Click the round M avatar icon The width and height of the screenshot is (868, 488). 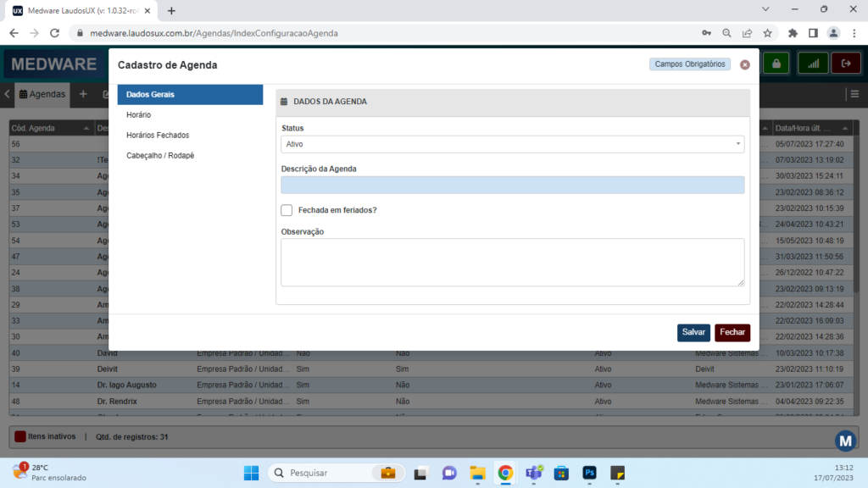[x=845, y=441]
